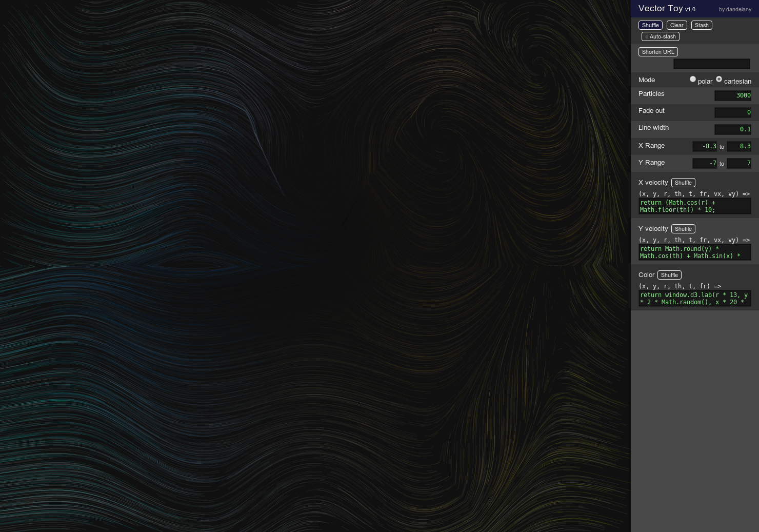Shuffle the X velocity function
This screenshot has height=532, width=759.
(x=683, y=183)
